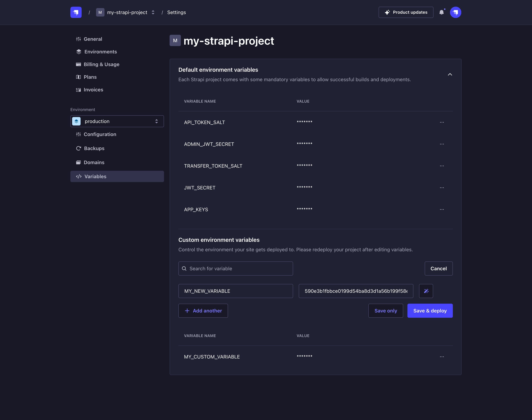The height and width of the screenshot is (420, 532).
Task: Click the Plans book icon
Action: pyautogui.click(x=78, y=77)
